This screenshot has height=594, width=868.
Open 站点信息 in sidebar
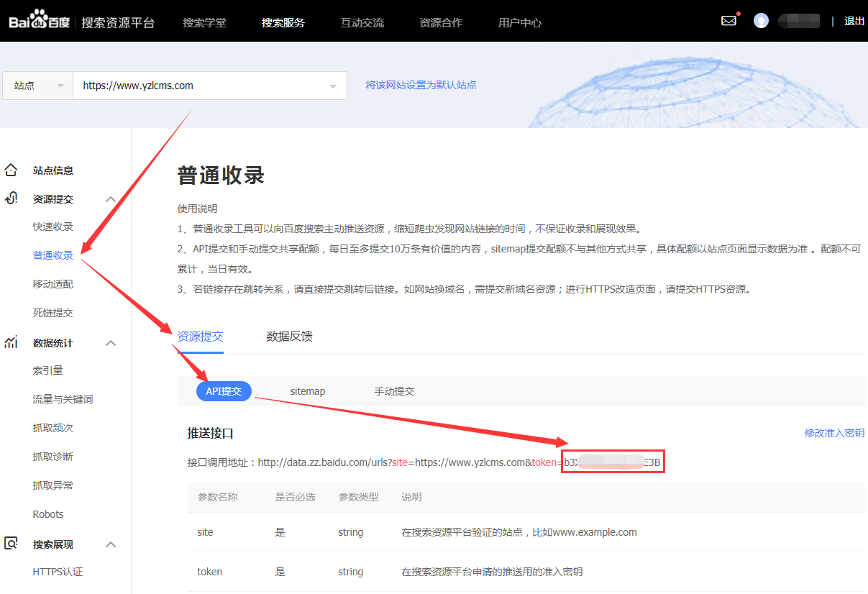(53, 170)
